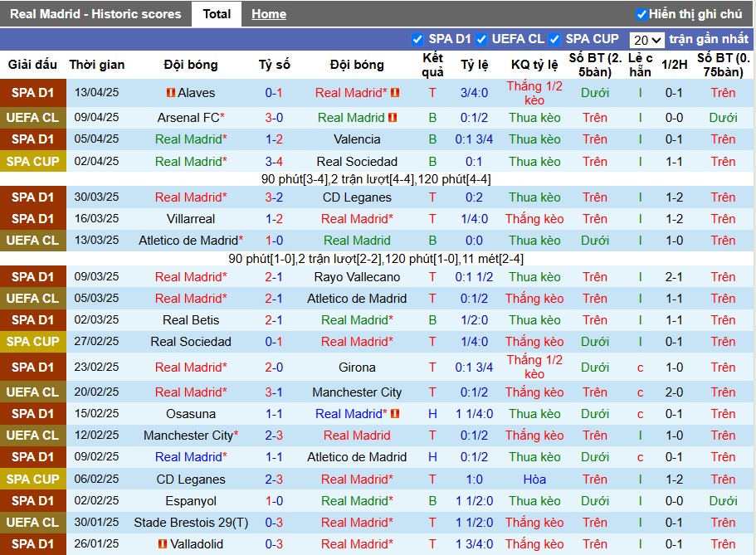This screenshot has width=756, height=555.
Task: Open Villarreal team link
Action: pyautogui.click(x=191, y=219)
